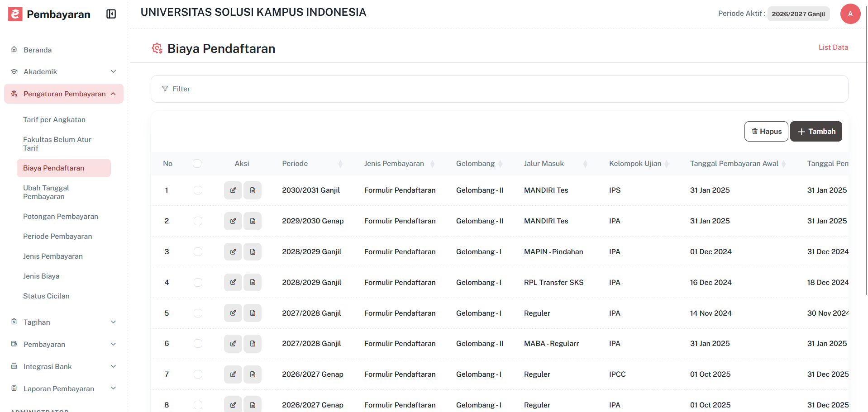This screenshot has width=868, height=412.
Task: Edit row 8 entry
Action: (233, 405)
